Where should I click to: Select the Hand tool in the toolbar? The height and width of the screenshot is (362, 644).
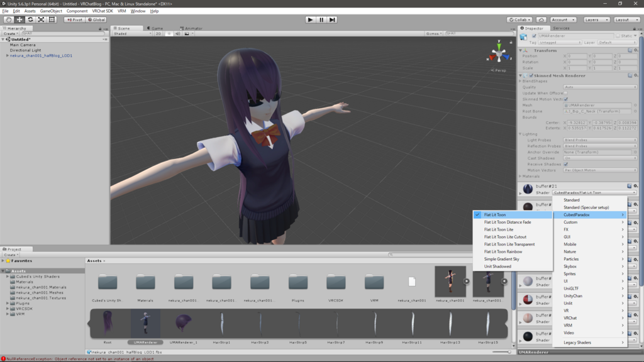coord(8,19)
